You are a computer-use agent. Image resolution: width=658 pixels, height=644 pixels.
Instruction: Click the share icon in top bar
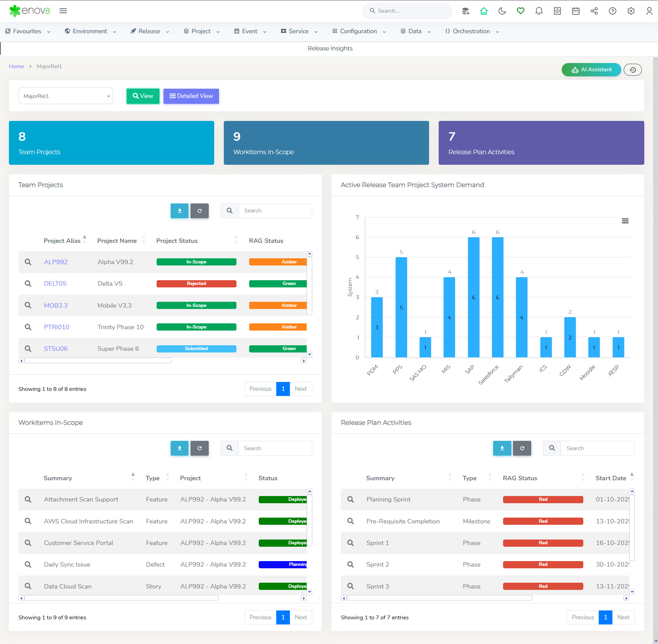click(x=594, y=11)
